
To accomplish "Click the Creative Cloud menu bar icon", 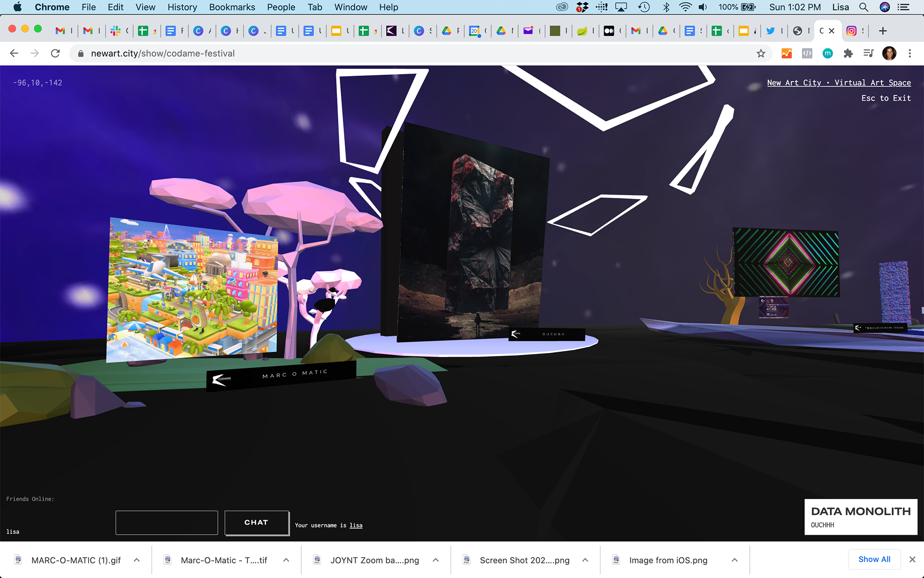I will (x=562, y=7).
